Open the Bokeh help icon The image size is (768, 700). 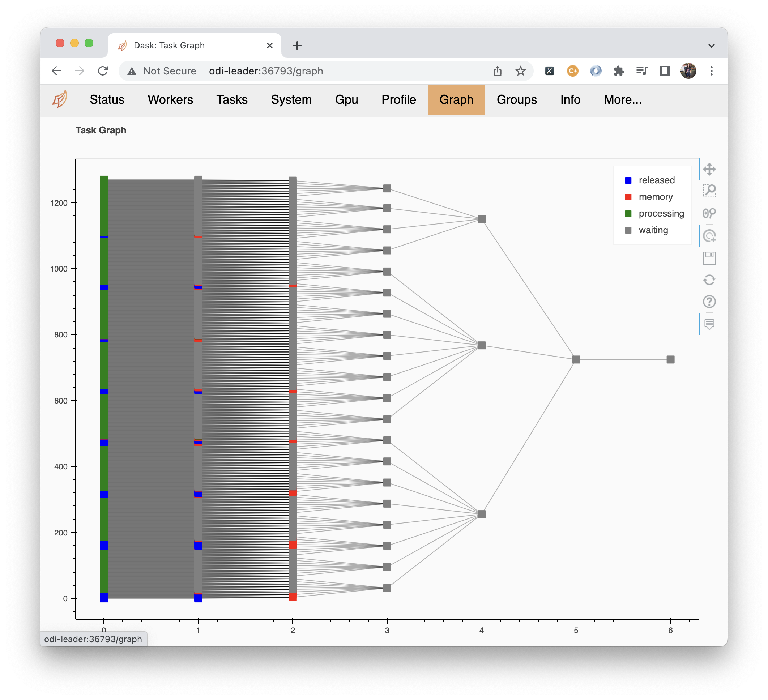[x=709, y=302]
